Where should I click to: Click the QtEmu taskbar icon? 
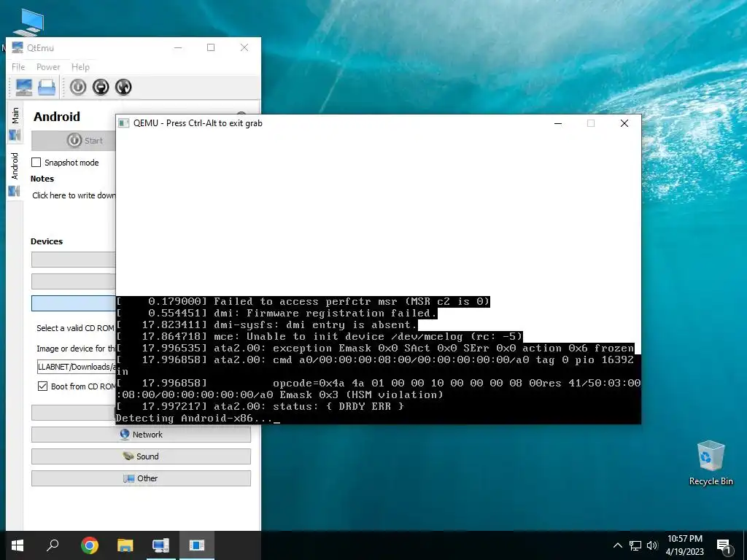coord(160,545)
